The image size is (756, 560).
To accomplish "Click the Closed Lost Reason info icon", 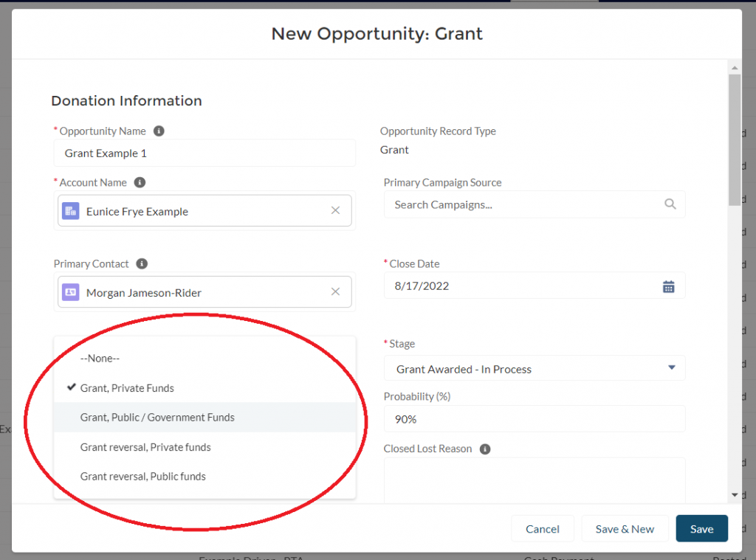I will [485, 449].
